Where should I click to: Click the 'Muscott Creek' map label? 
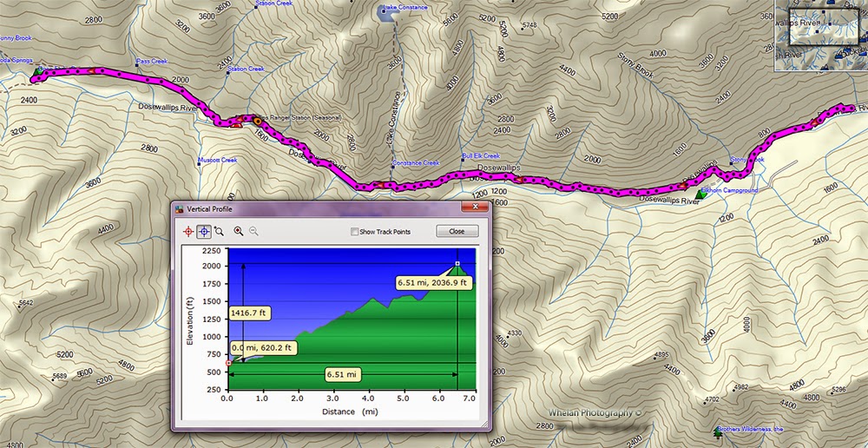point(218,160)
